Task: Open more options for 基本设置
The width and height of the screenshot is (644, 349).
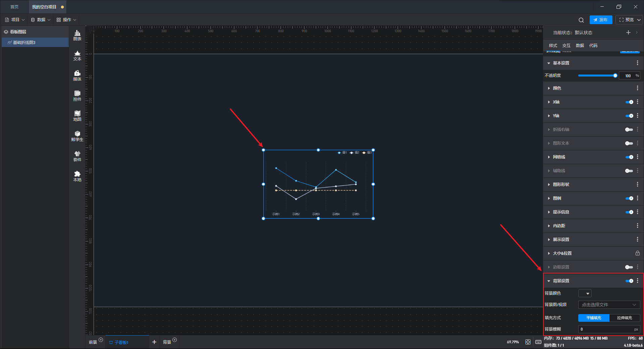Action: point(637,63)
